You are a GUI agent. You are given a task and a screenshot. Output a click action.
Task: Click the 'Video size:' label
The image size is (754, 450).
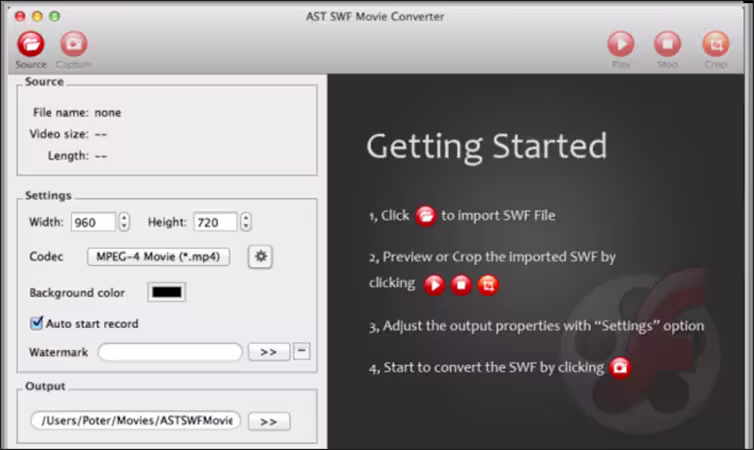59,134
